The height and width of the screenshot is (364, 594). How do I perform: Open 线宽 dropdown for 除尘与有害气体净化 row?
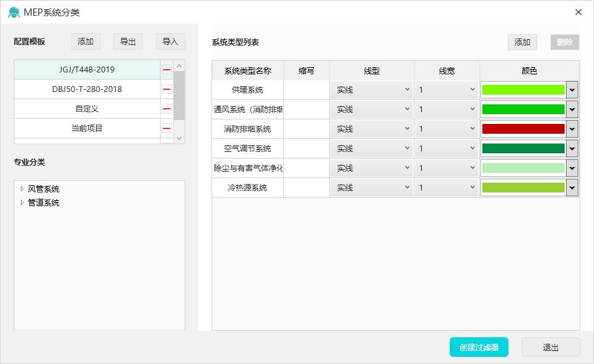447,168
